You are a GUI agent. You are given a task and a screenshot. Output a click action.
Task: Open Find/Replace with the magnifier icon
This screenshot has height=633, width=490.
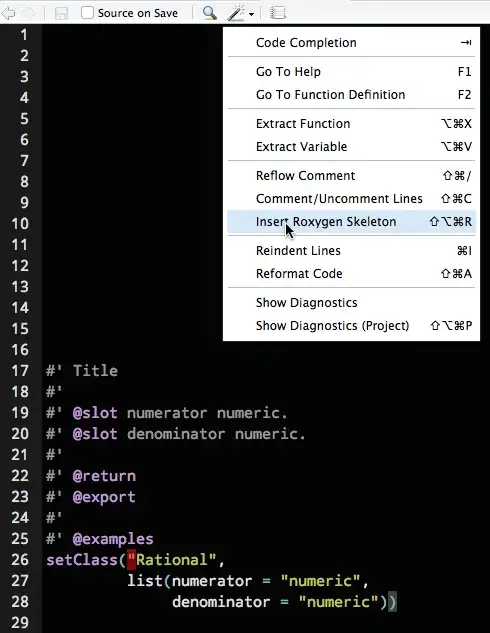click(209, 13)
